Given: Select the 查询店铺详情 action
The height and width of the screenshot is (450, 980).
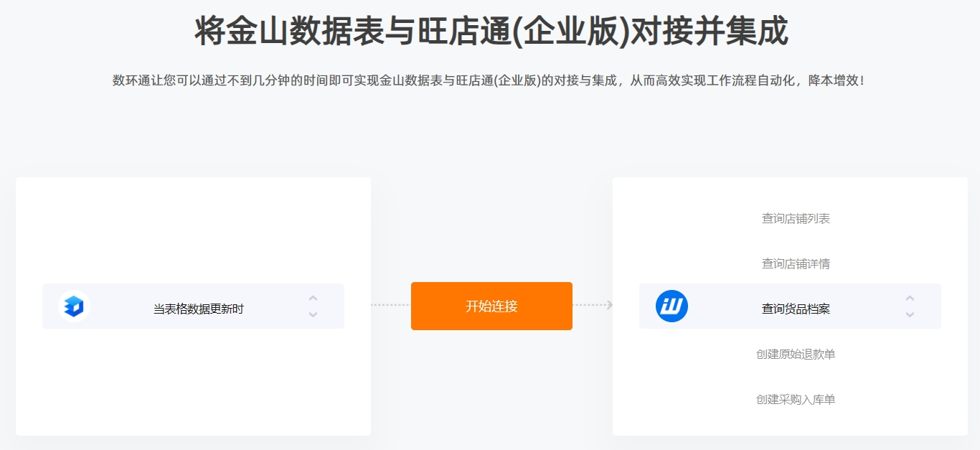Looking at the screenshot, I should pos(796,263).
